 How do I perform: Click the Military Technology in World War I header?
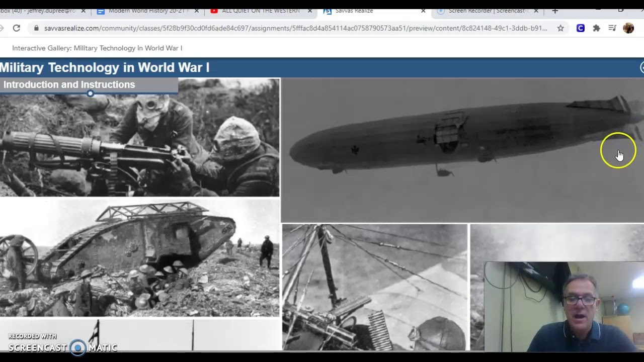pos(105,67)
